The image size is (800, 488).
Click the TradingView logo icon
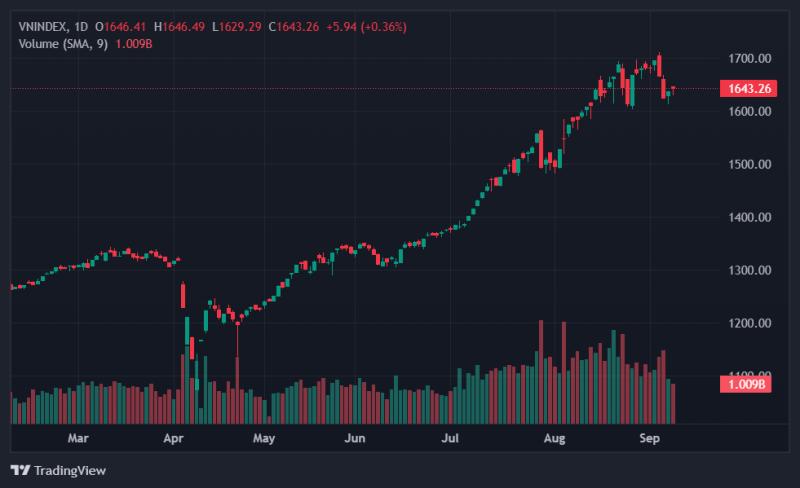pyautogui.click(x=20, y=470)
